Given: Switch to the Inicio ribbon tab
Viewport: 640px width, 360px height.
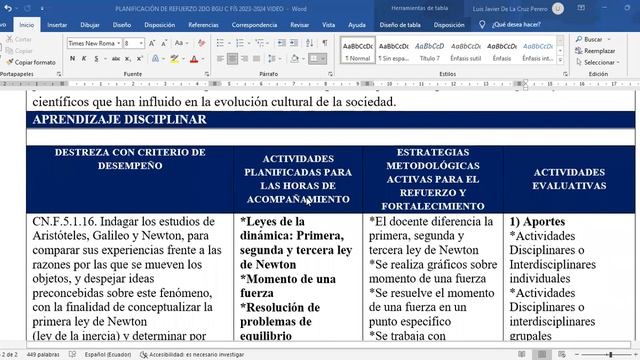Looking at the screenshot, I should [27, 25].
